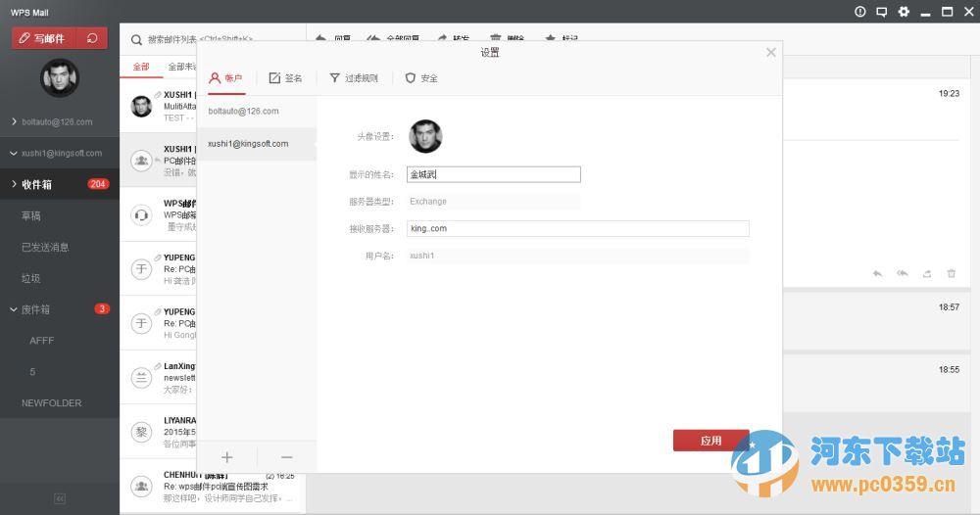
Task: Click the star mark icon in top toolbar
Action: (x=551, y=38)
